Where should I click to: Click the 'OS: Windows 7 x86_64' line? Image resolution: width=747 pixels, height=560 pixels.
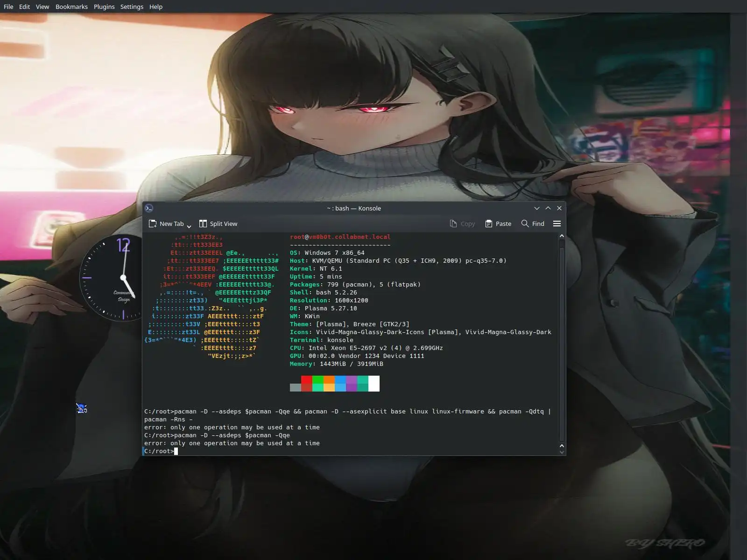(x=327, y=253)
